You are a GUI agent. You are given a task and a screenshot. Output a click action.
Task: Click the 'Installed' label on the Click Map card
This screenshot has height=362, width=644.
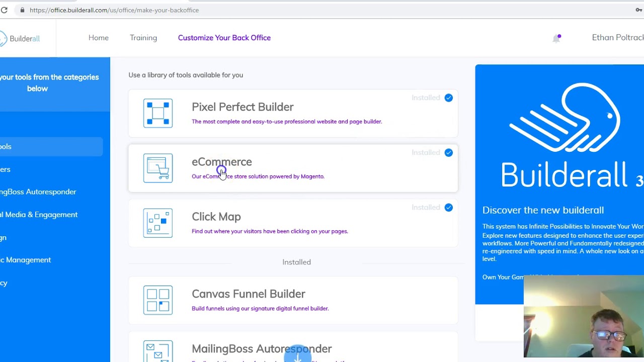426,208
